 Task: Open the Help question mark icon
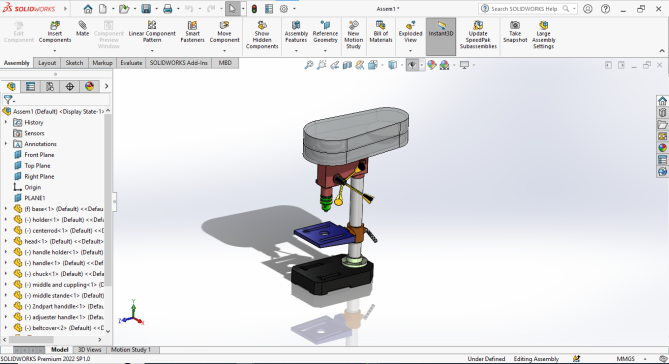coord(605,9)
